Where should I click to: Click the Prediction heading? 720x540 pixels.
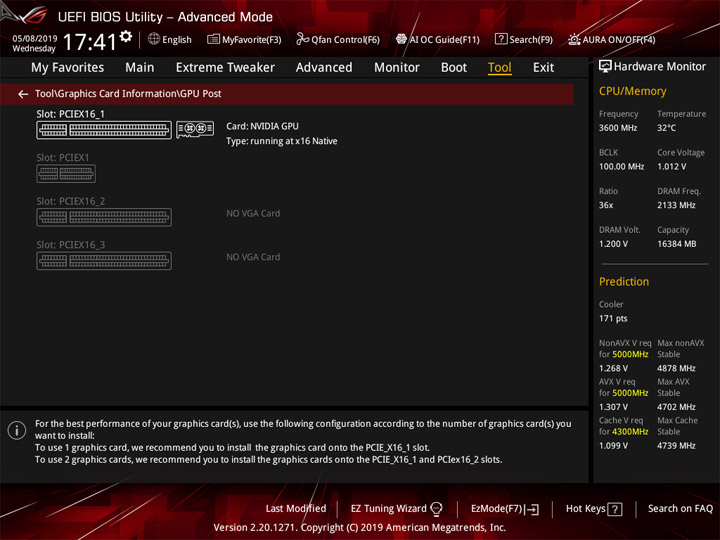[624, 281]
